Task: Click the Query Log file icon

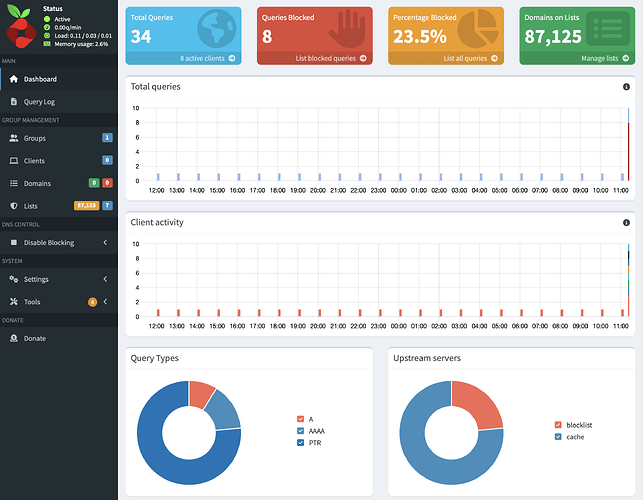Action: pos(13,102)
